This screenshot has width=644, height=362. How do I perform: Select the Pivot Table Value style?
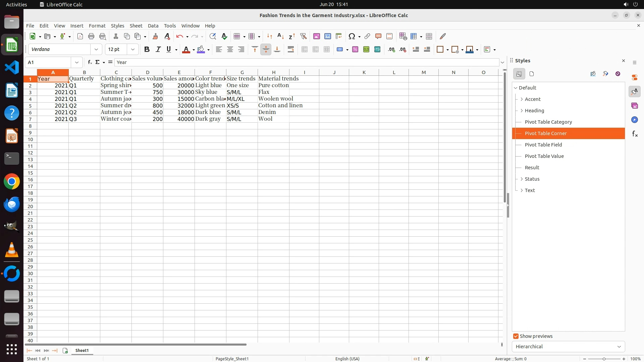click(x=544, y=156)
